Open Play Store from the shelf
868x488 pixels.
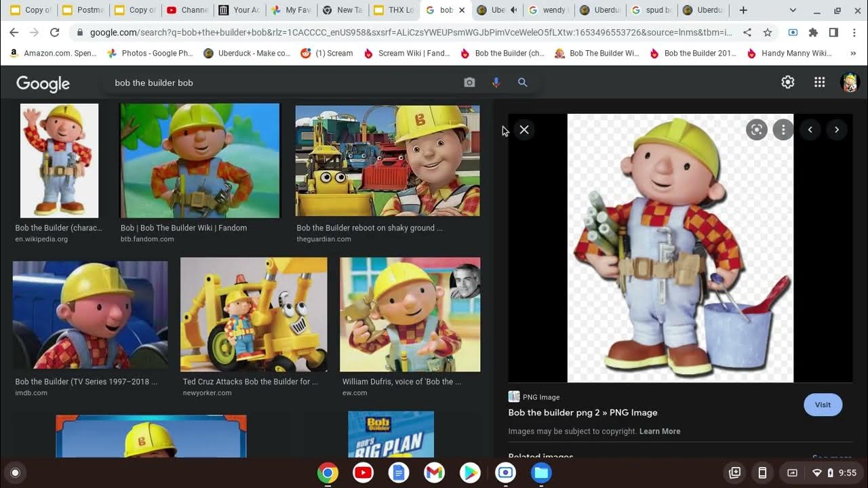pos(469,472)
